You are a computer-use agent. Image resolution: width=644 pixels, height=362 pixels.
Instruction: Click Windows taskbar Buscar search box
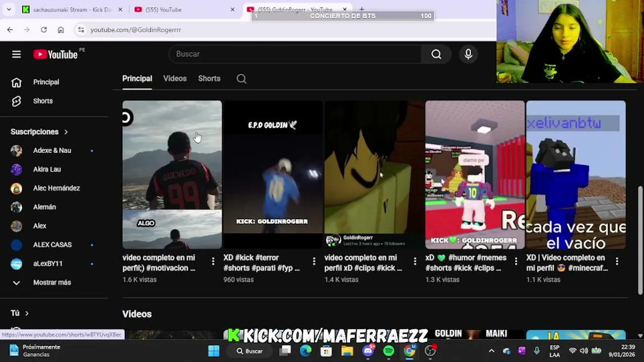(250, 351)
